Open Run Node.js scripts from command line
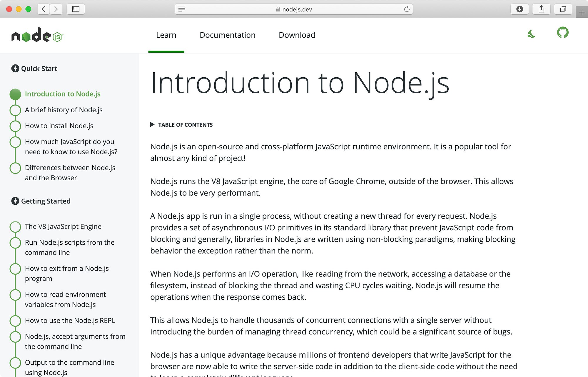 tap(70, 247)
